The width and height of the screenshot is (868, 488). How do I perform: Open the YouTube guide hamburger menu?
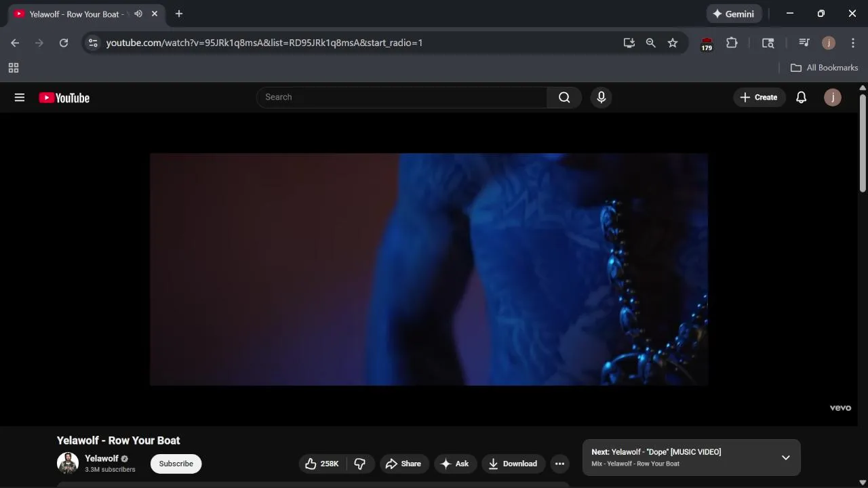click(20, 98)
